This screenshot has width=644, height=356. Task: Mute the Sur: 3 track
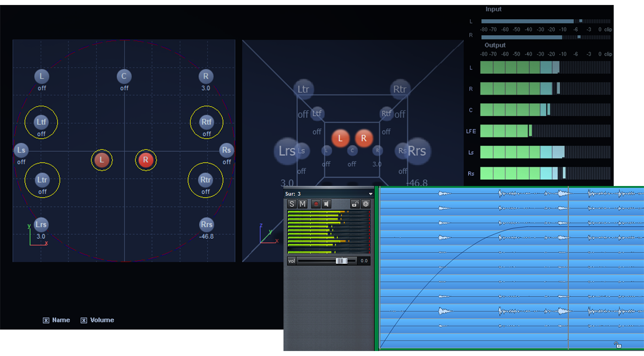[x=302, y=204]
